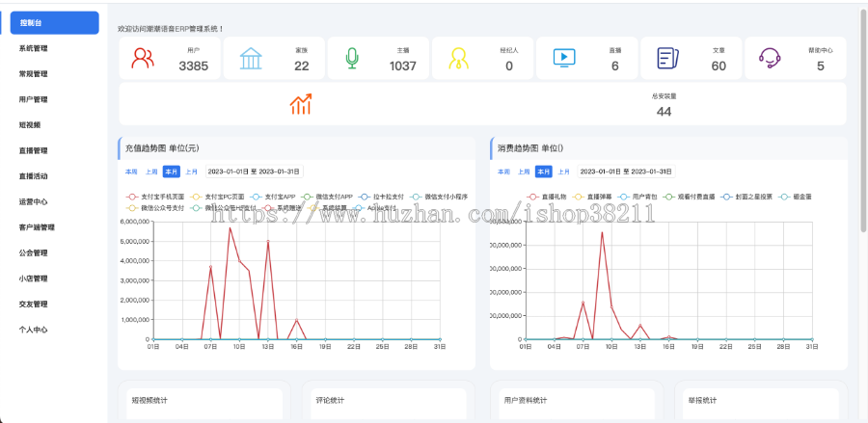Click the blue bank building family icon

click(251, 58)
